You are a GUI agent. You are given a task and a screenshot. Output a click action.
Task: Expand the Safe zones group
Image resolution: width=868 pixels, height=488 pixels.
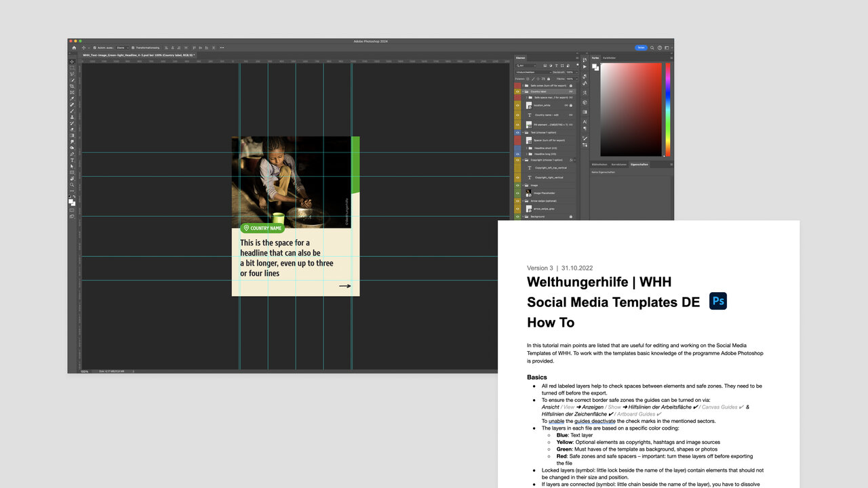coord(523,85)
